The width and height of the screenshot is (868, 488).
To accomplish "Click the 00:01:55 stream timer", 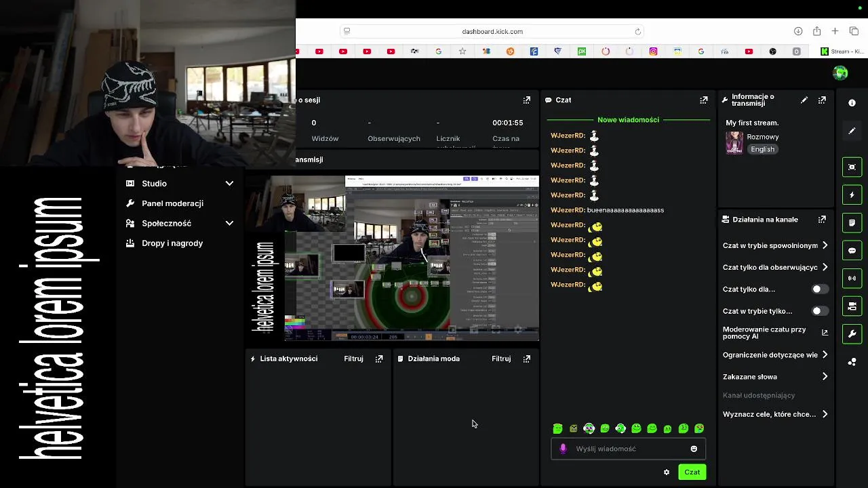I will point(507,123).
